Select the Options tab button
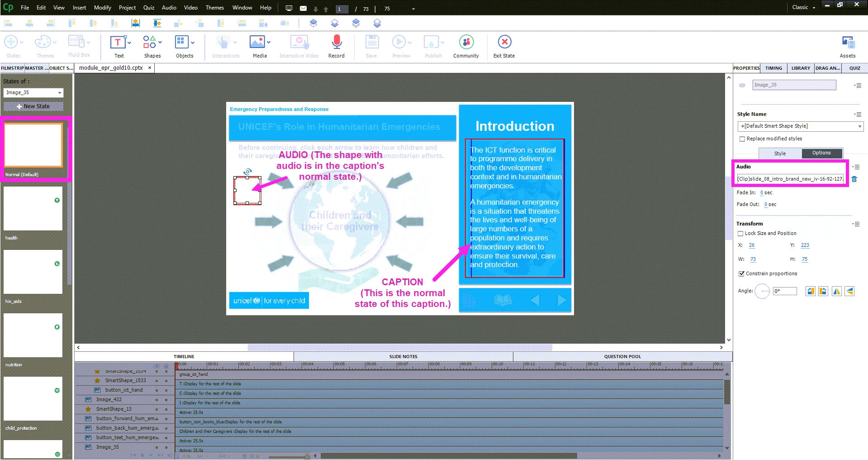The height and width of the screenshot is (460, 868). click(x=821, y=153)
